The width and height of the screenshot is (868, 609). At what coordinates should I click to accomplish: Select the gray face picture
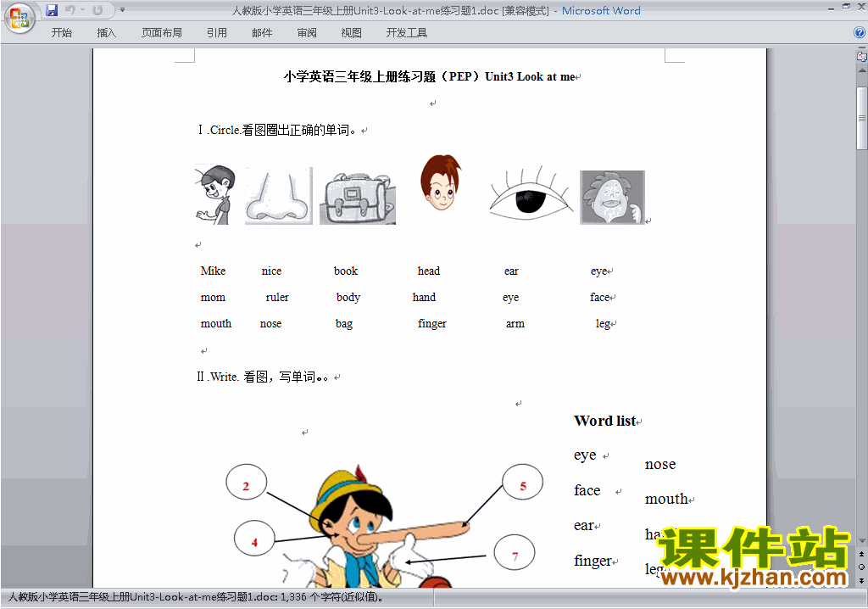(x=612, y=198)
